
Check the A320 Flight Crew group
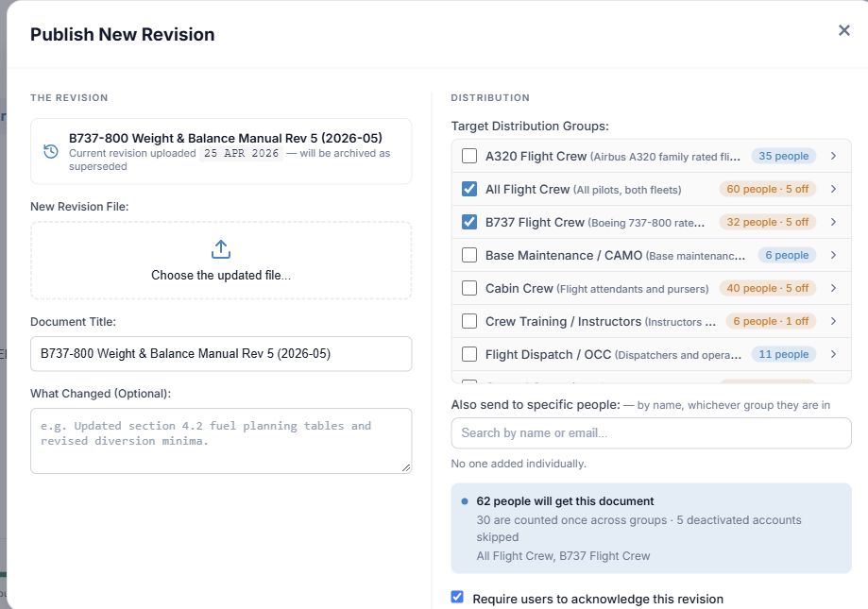tap(469, 156)
